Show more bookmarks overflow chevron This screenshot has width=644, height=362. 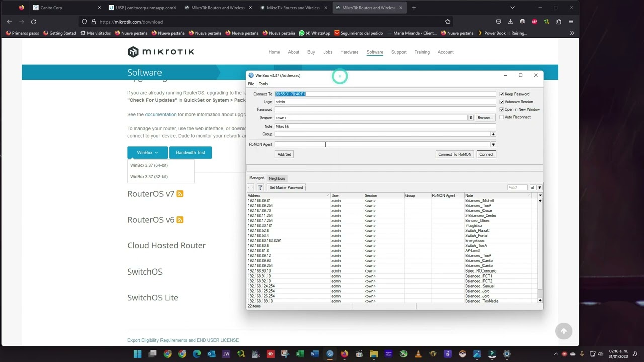tap(572, 33)
